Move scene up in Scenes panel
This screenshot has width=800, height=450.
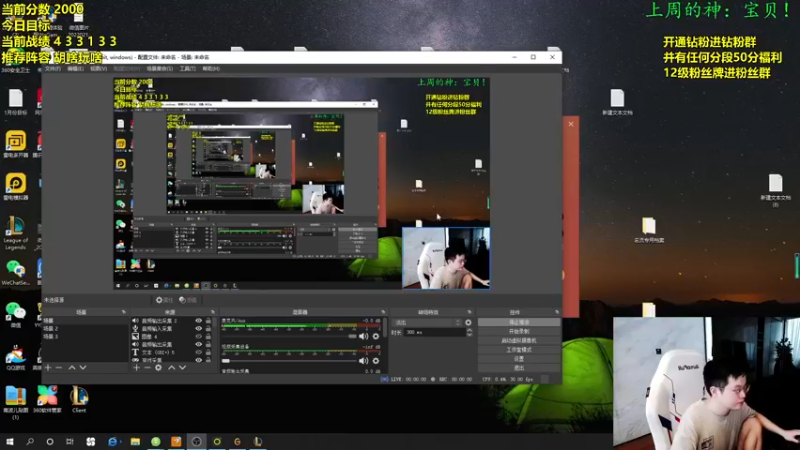pyautogui.click(x=72, y=367)
